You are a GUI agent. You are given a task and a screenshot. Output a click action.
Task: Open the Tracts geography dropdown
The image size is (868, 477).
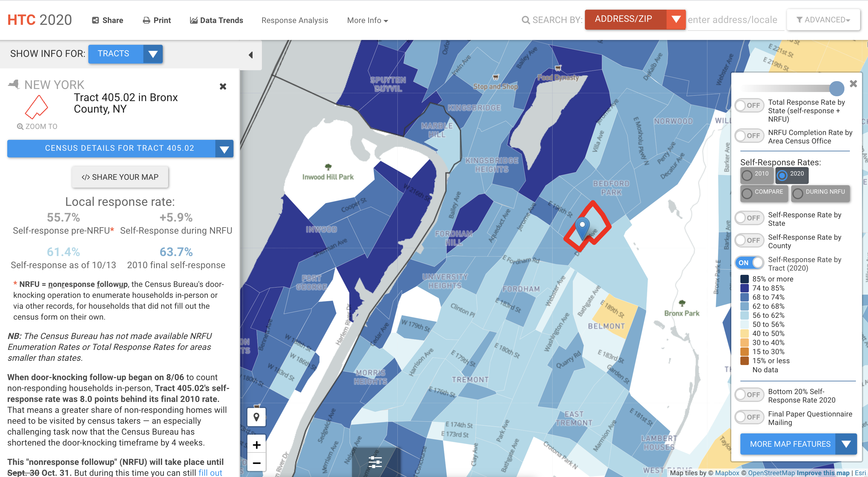click(x=125, y=54)
